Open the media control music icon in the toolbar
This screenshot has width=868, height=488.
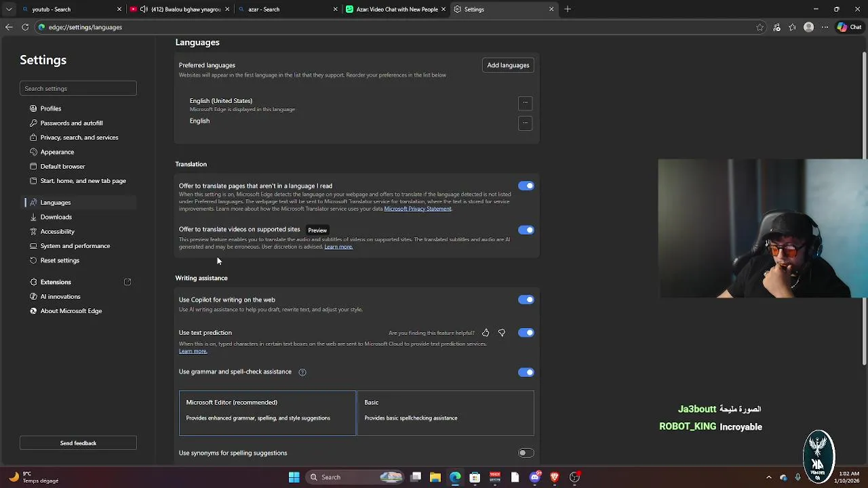click(776, 27)
